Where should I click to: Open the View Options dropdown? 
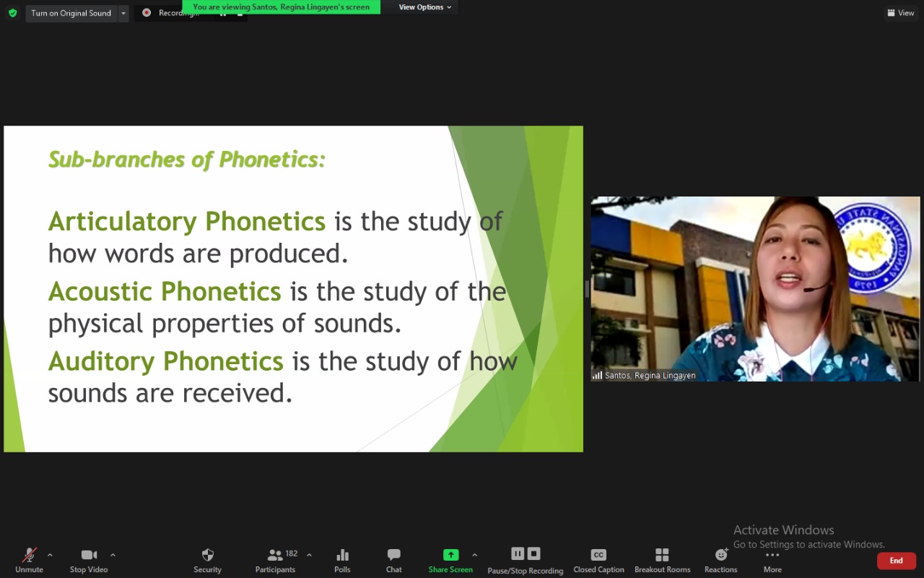[425, 7]
